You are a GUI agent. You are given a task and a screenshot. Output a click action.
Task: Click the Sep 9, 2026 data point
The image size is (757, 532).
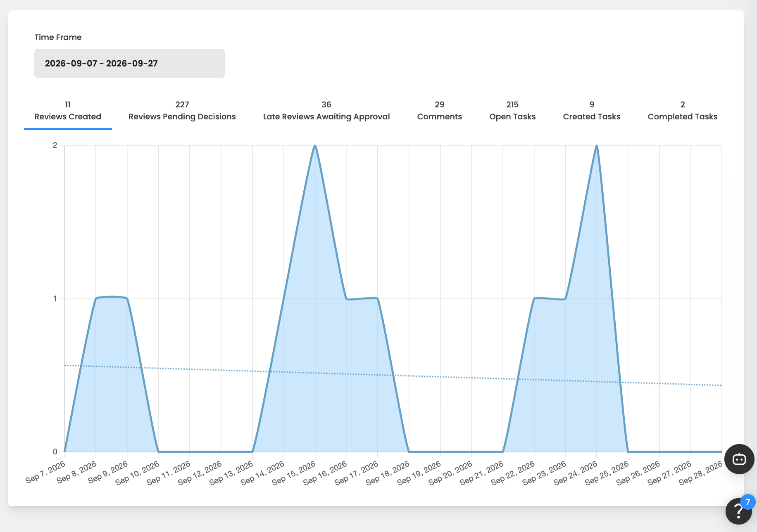(127, 298)
